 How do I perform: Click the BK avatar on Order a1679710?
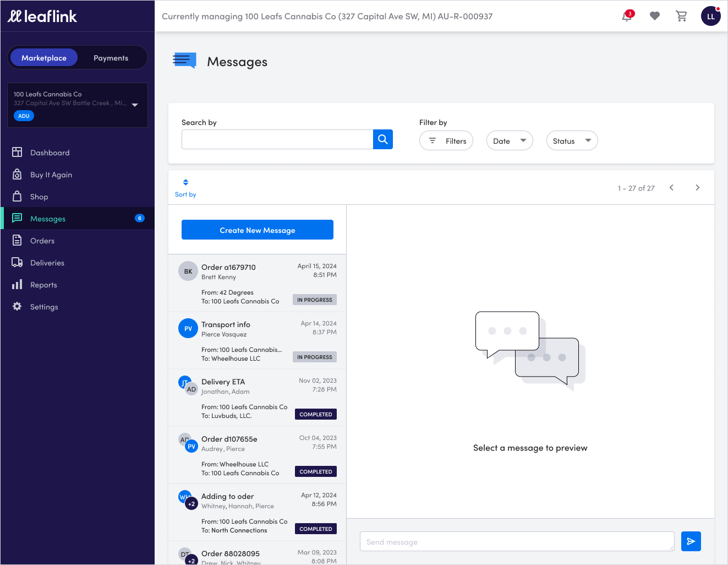coord(188,271)
